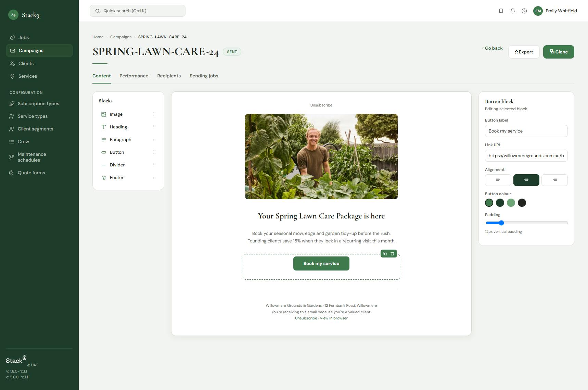
Task: Click the search magnifier icon
Action: click(98, 11)
